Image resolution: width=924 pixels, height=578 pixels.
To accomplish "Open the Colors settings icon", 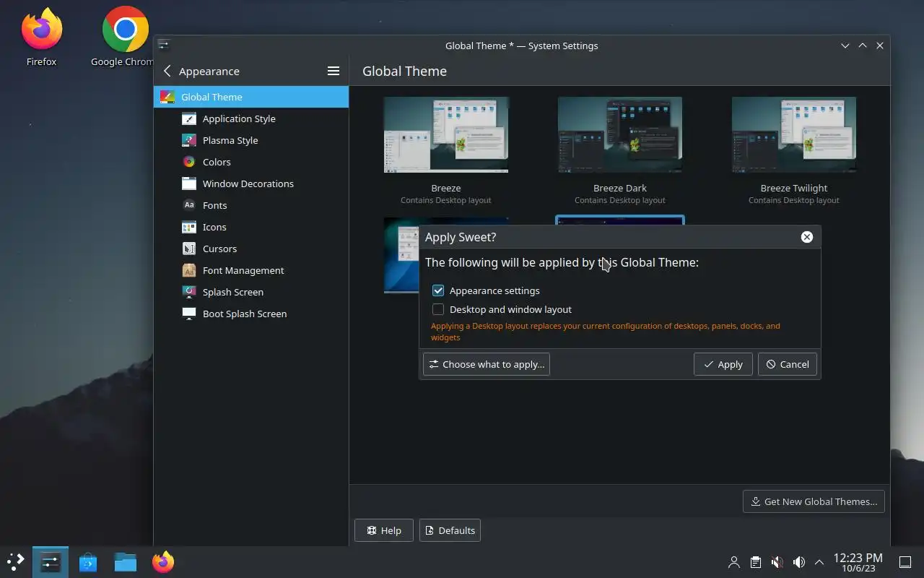I will tap(189, 162).
